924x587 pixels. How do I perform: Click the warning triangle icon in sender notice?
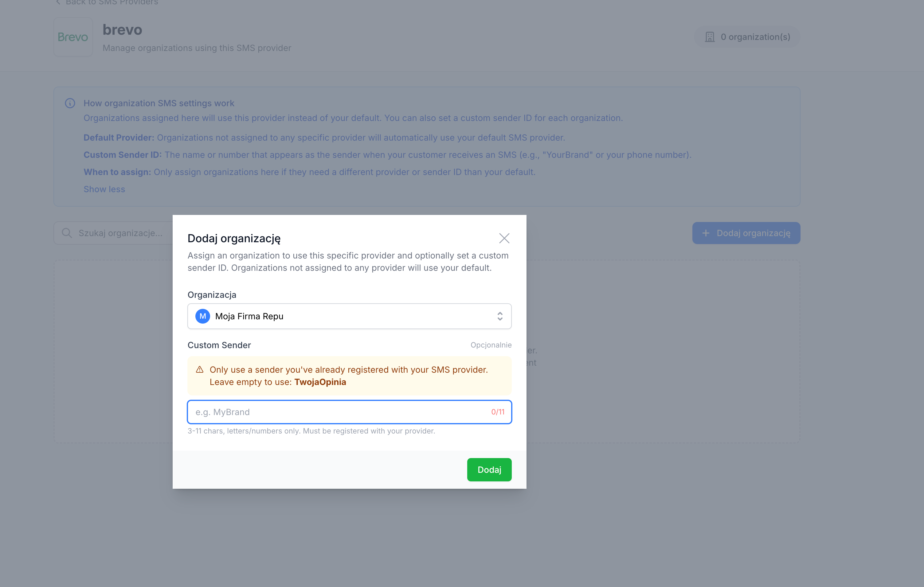click(x=200, y=370)
